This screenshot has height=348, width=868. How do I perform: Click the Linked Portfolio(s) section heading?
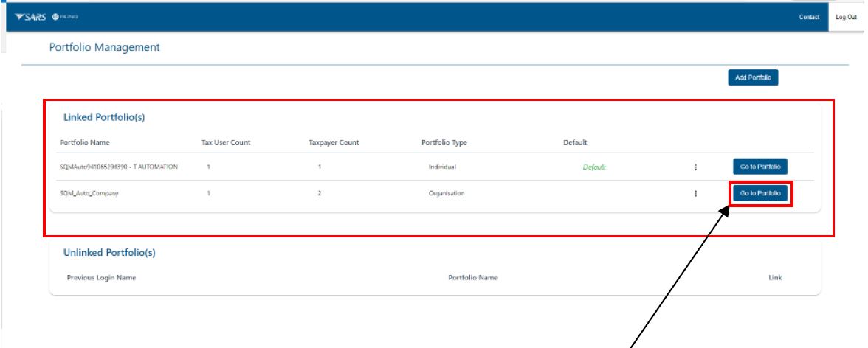click(104, 117)
